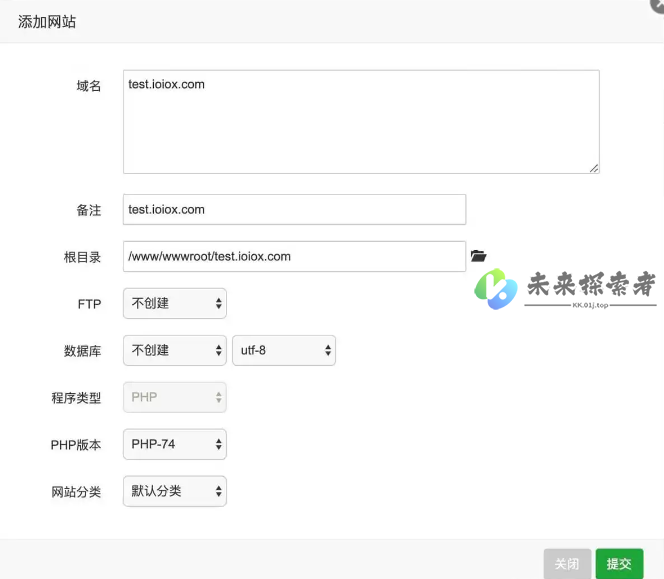Open the FTP 不创建 dropdown

(x=175, y=304)
